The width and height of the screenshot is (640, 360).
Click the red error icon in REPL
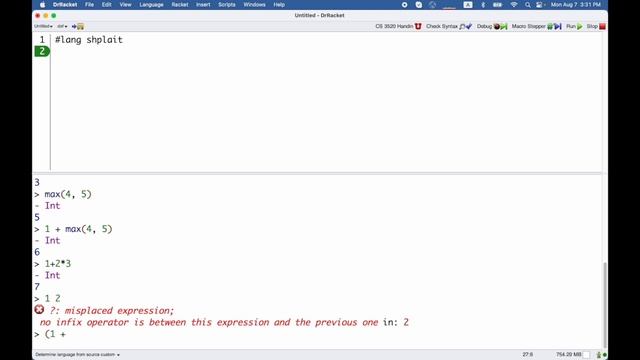click(39, 310)
